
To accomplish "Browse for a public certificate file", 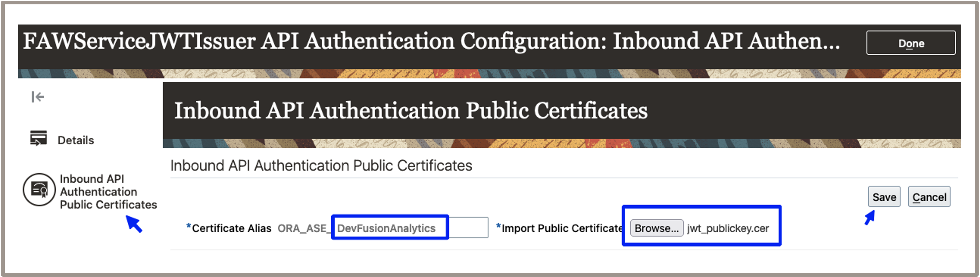I will [656, 228].
